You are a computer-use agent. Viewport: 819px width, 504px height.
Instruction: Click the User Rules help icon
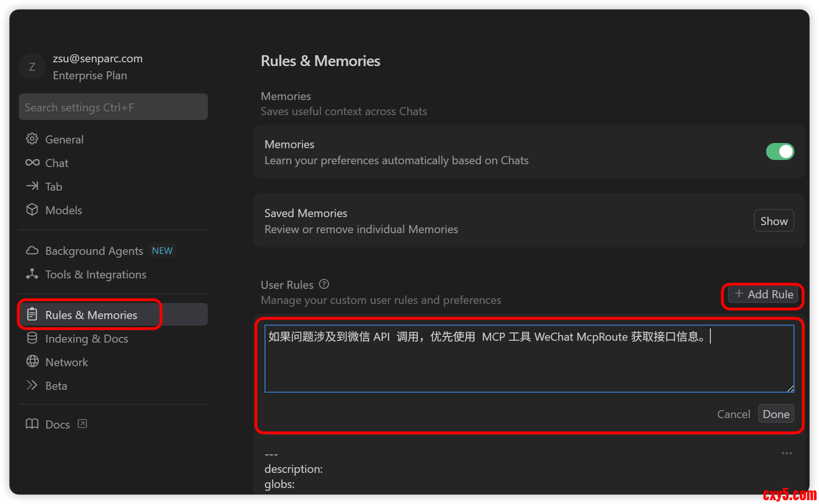point(324,284)
